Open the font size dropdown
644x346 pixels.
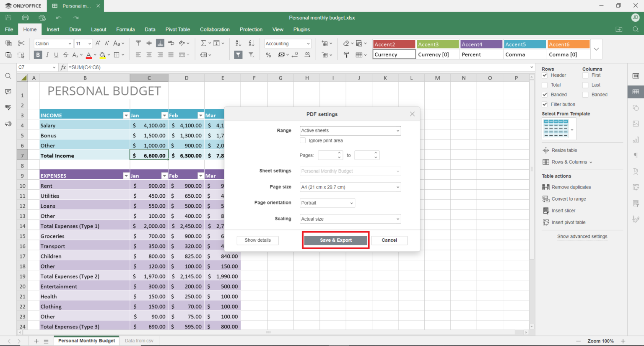89,43
